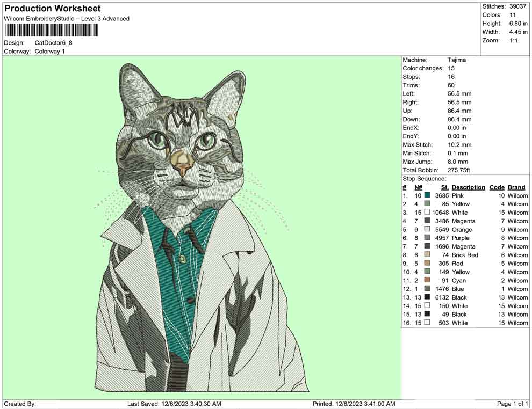Select the Description column header
Viewport: 532px width, 409px height.
(468, 187)
